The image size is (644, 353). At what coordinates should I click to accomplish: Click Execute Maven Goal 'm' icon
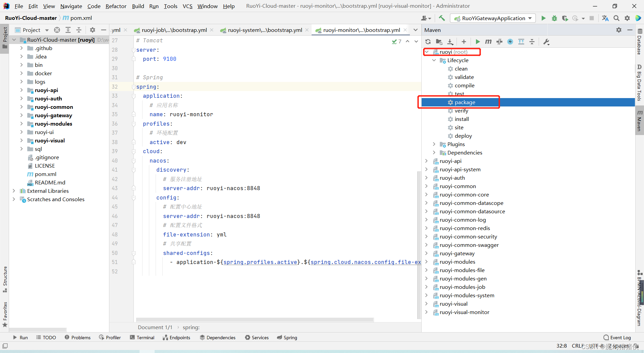488,42
